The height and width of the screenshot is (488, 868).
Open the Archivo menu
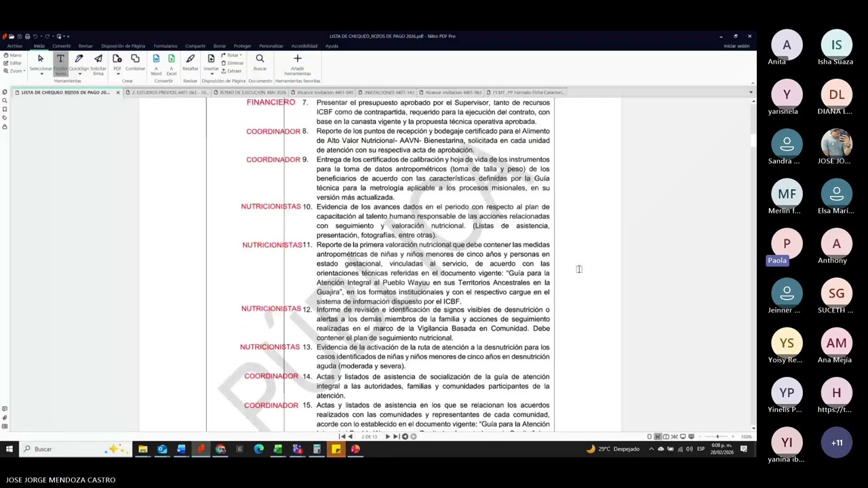pos(15,46)
